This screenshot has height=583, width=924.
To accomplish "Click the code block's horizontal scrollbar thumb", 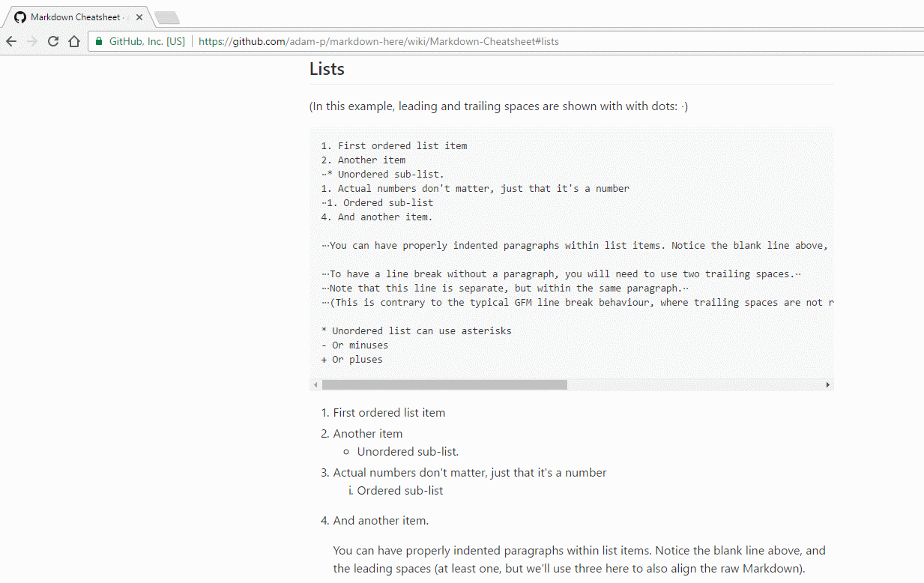I will point(444,384).
